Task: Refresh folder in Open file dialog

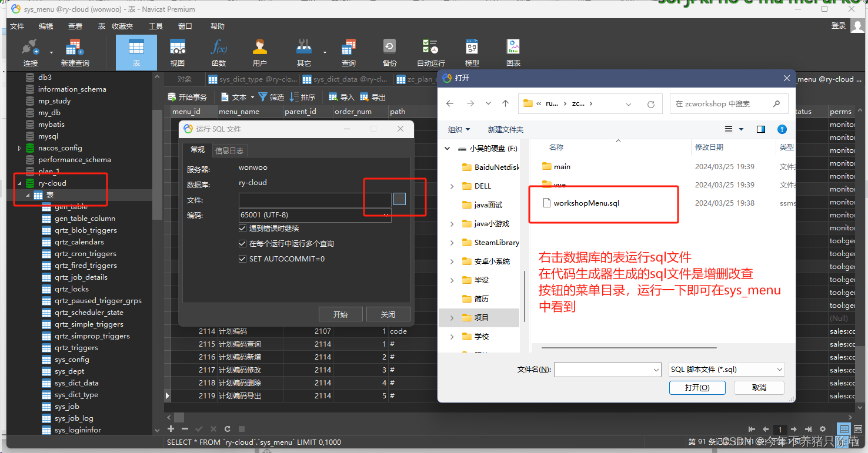Action: (x=651, y=104)
